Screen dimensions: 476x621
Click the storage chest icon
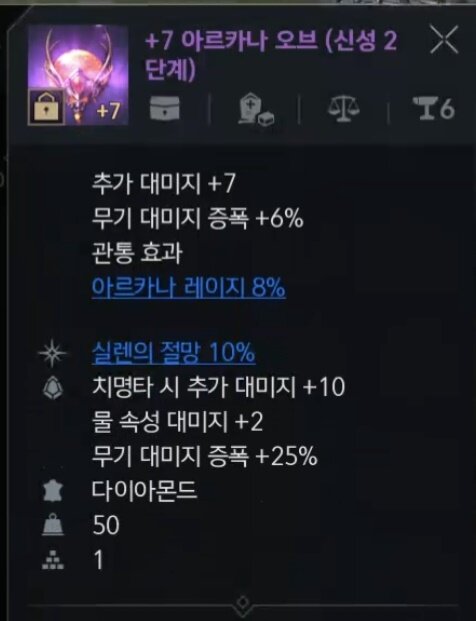165,107
